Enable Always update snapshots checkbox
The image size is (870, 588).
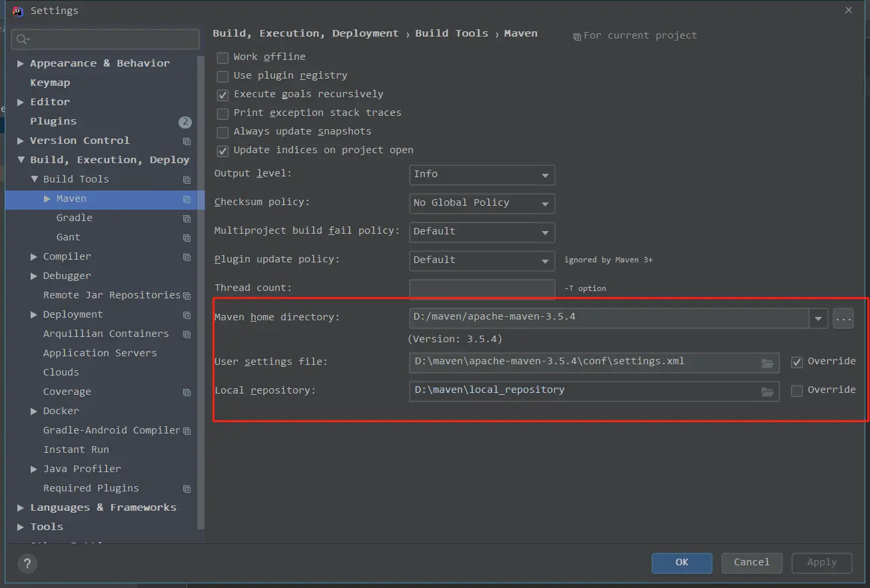(x=222, y=132)
